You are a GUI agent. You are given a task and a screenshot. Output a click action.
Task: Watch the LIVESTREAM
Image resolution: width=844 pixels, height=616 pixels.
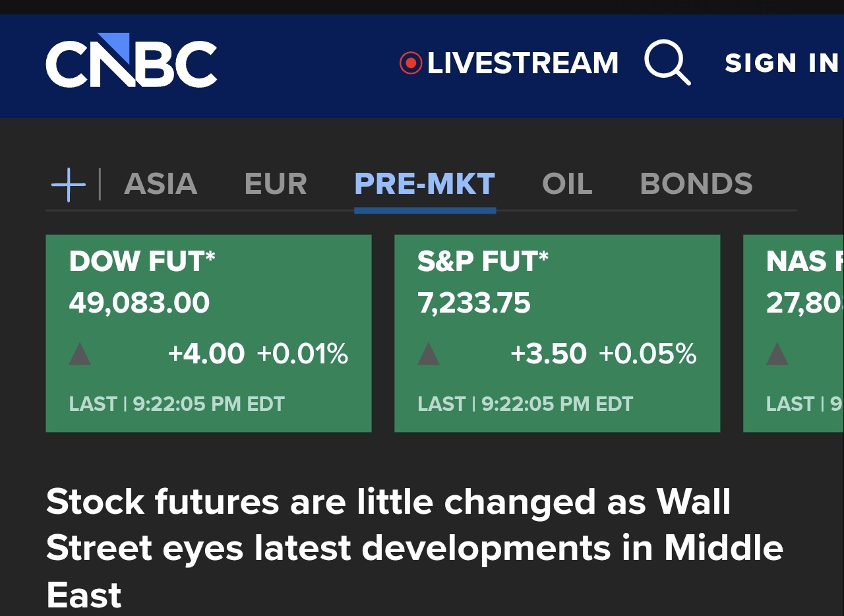523,63
